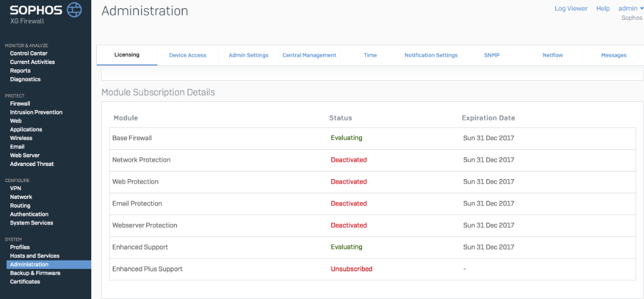Image resolution: width=644 pixels, height=299 pixels.
Task: Select Backup & Firmware in the sidebar
Action: click(35, 273)
